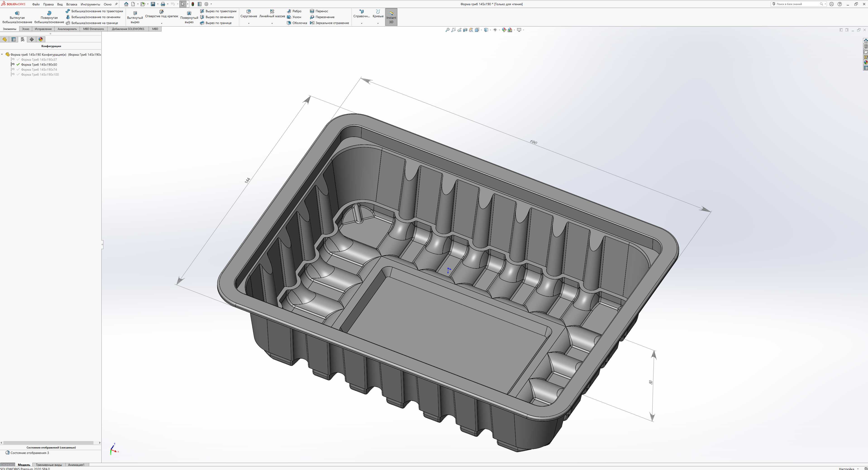
Task: Select Вытянутая бобышка/основание tool
Action: tap(17, 17)
